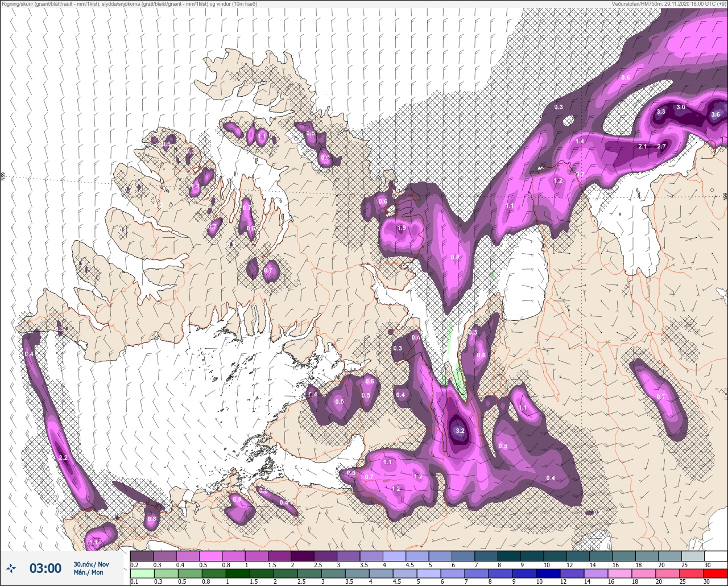Click the 3.6 precipitation value on map
This screenshot has height=586, width=728.
click(x=715, y=114)
